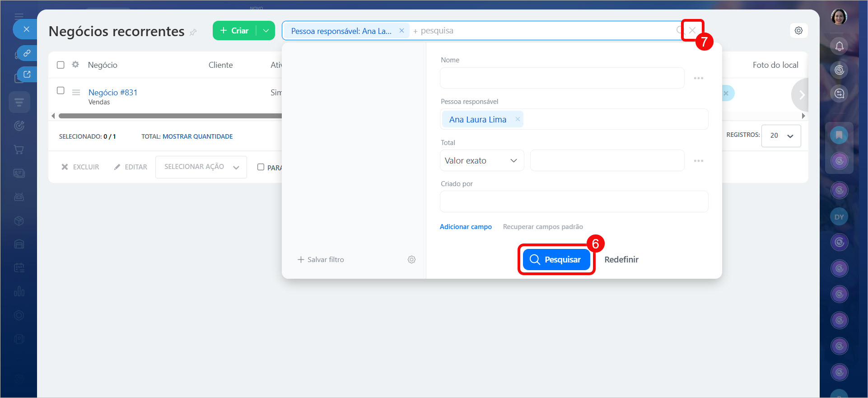Click the Adicionar campo link

click(466, 227)
